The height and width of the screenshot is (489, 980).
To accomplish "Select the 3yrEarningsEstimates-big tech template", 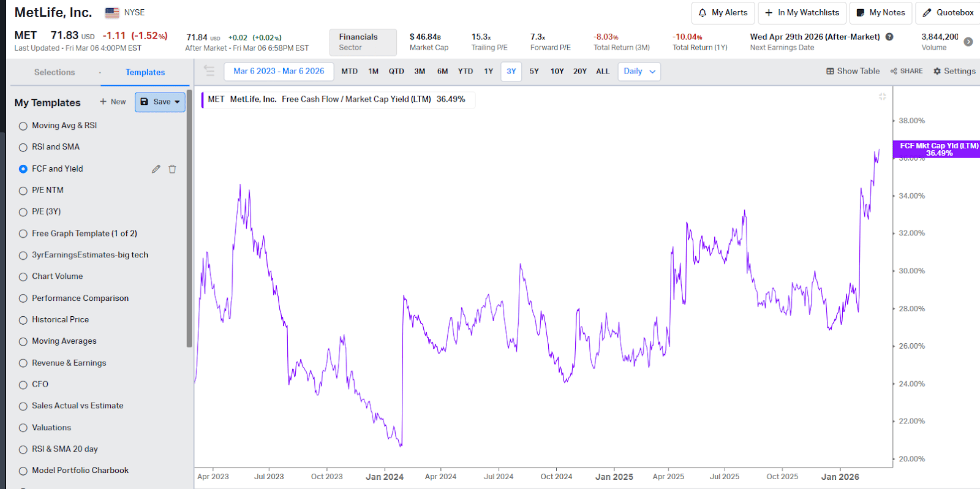I will [23, 256].
